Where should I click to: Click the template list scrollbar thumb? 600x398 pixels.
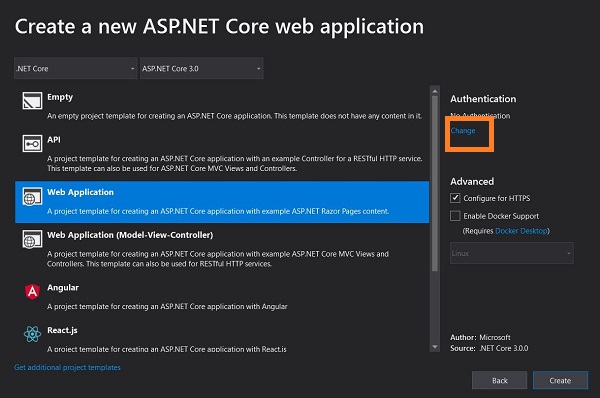[x=435, y=184]
